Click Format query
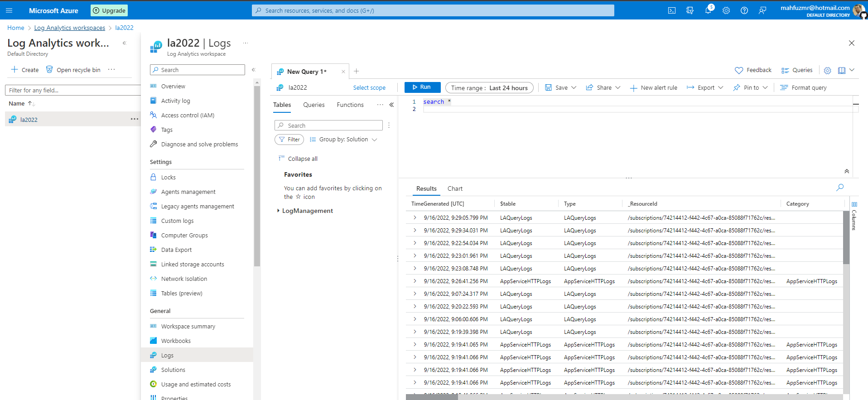 (x=803, y=88)
